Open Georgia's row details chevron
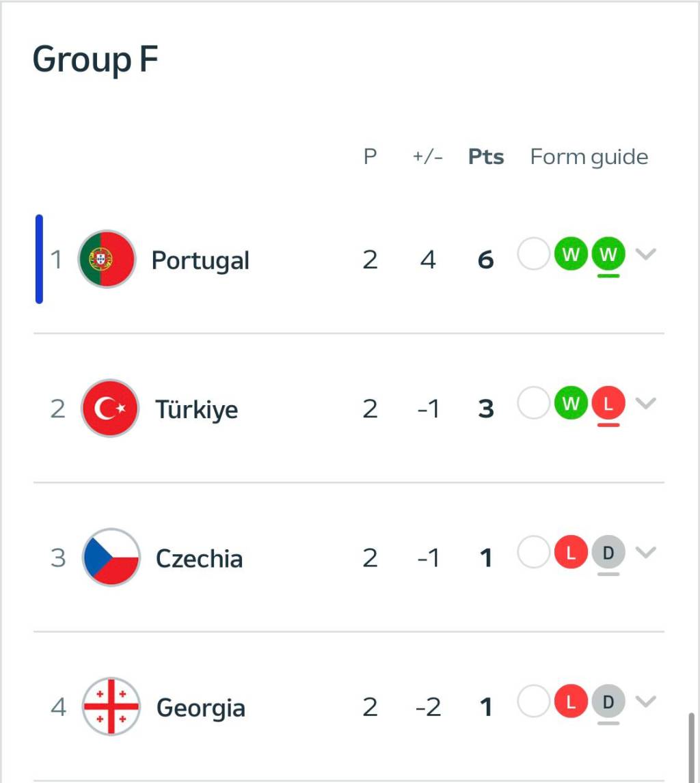700x783 pixels. 645,701
